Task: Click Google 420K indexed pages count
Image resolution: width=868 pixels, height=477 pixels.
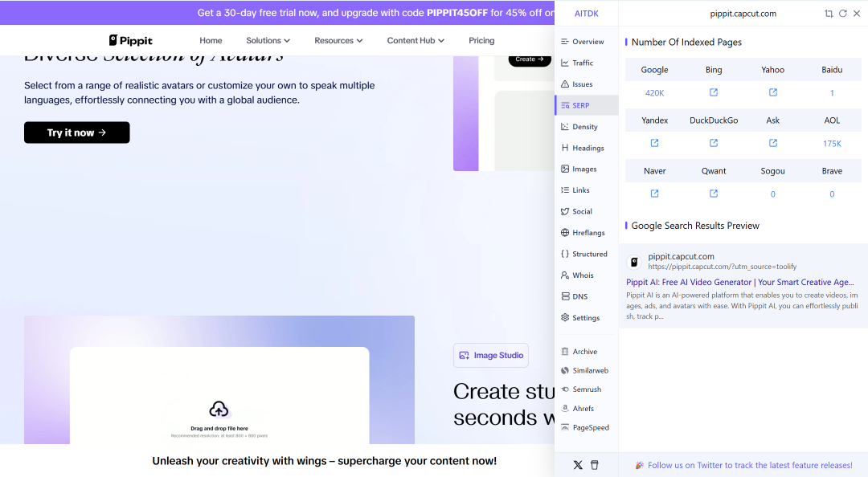Action: pos(654,93)
